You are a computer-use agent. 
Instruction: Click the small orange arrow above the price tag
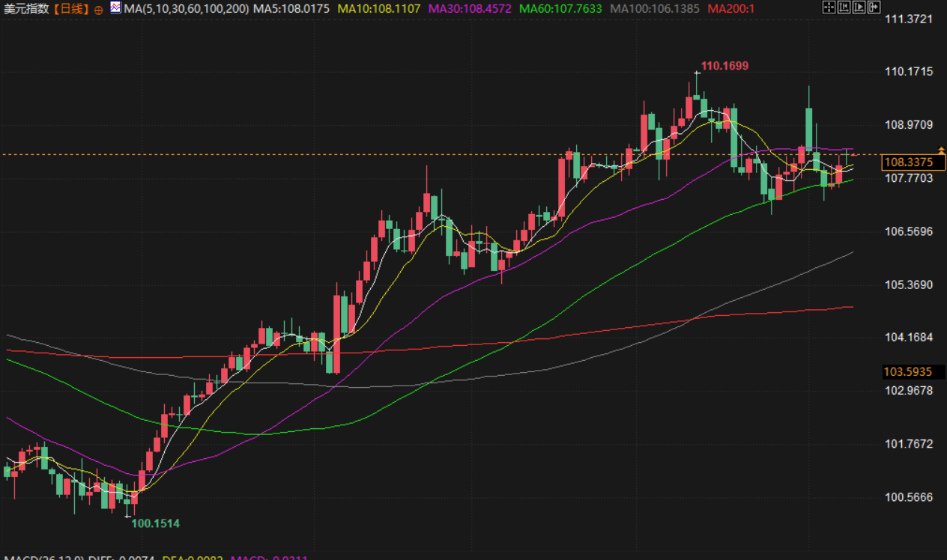[x=941, y=150]
